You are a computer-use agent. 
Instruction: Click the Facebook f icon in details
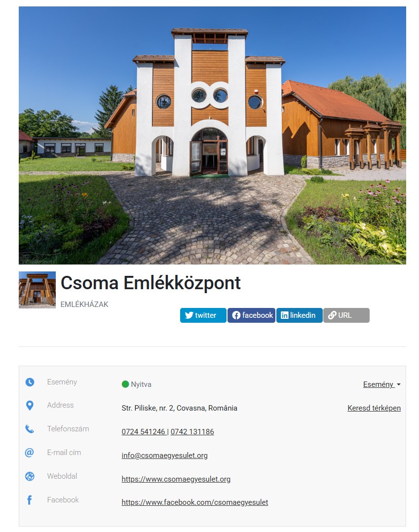tap(30, 500)
